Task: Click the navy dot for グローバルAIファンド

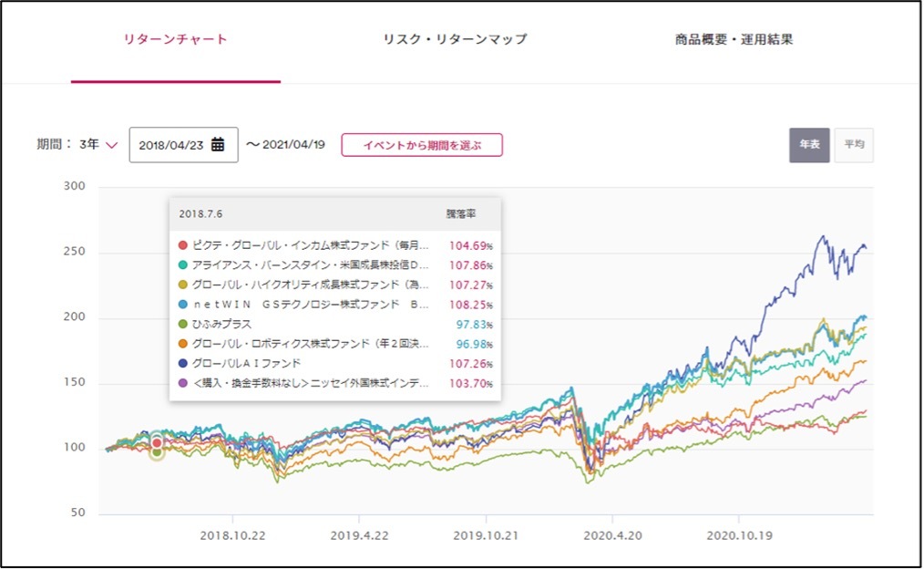Action: click(x=181, y=361)
